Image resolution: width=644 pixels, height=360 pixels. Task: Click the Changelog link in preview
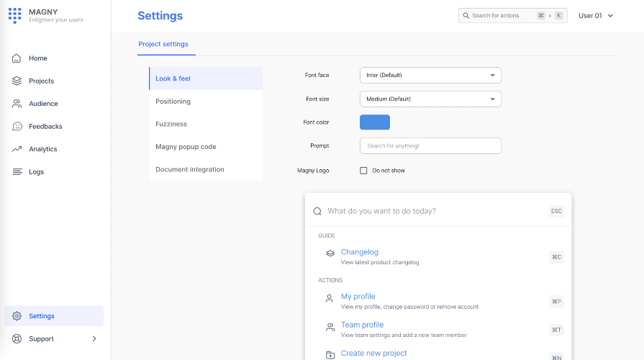click(x=359, y=252)
